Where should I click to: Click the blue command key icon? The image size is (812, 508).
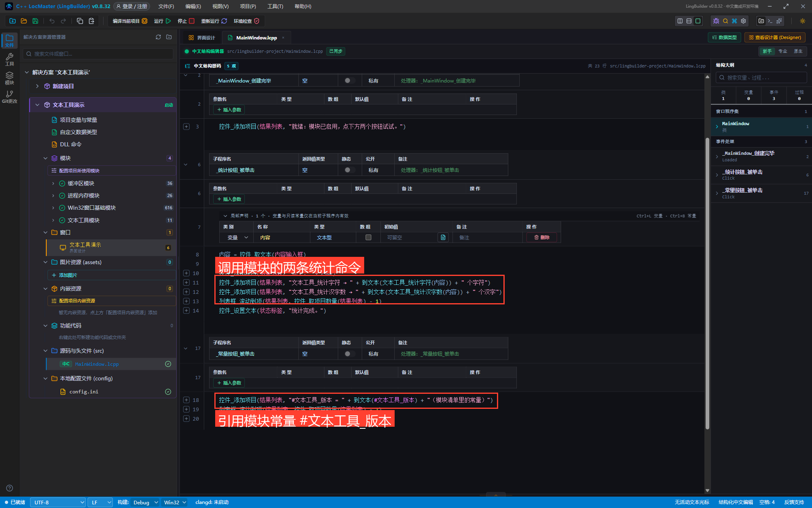point(734,21)
